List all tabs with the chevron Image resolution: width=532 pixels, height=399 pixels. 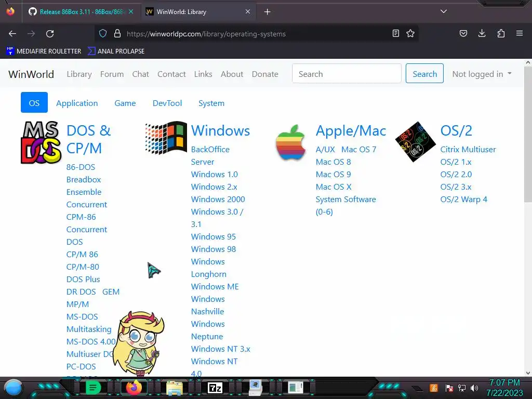(444, 11)
